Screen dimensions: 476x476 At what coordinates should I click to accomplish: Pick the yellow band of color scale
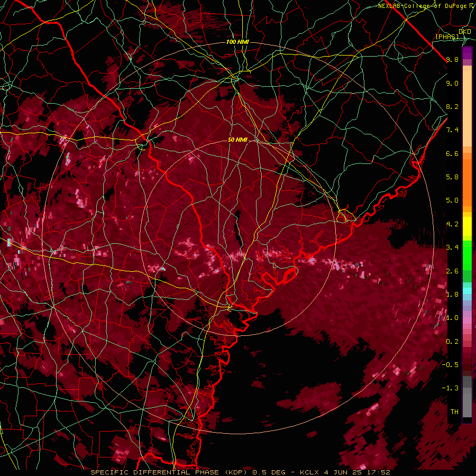coord(467,226)
